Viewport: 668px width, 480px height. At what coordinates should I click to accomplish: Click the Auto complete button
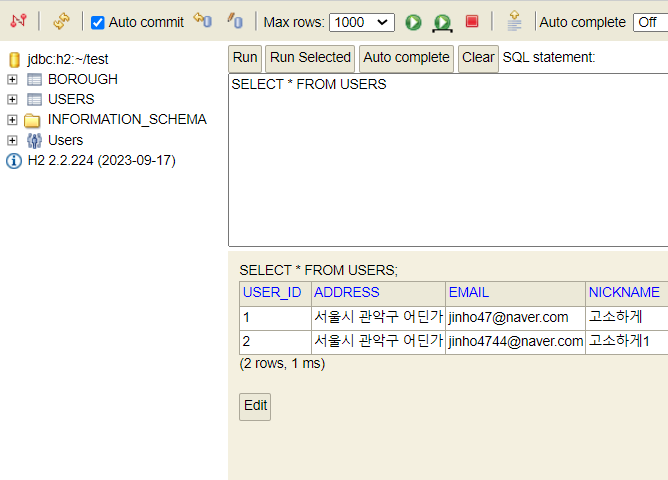406,58
